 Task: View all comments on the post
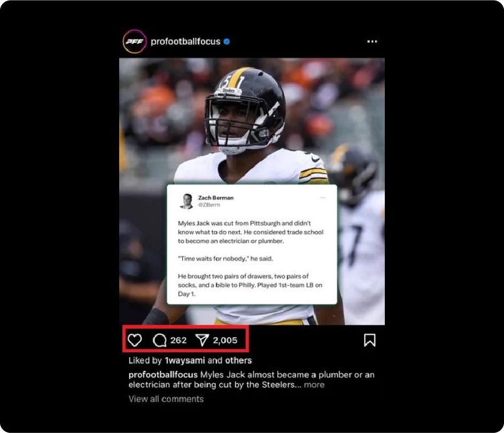166,399
